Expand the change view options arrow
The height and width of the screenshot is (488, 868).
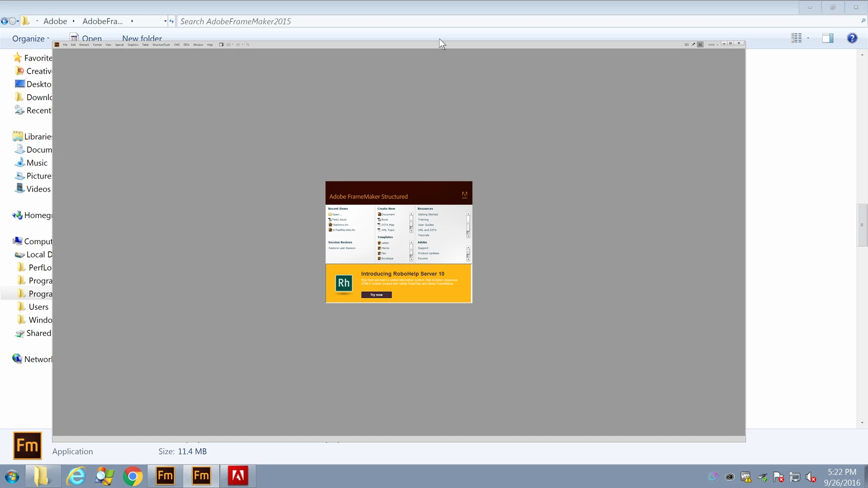coord(808,38)
